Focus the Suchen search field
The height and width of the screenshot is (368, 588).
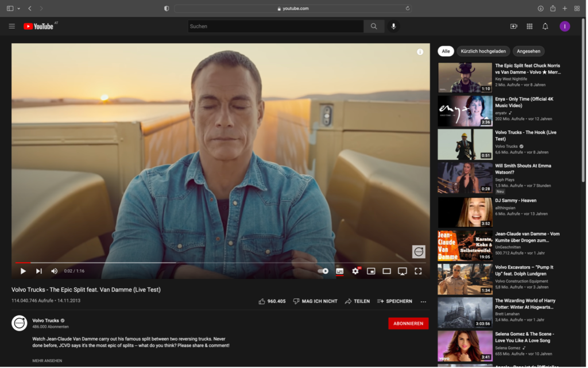coord(276,26)
